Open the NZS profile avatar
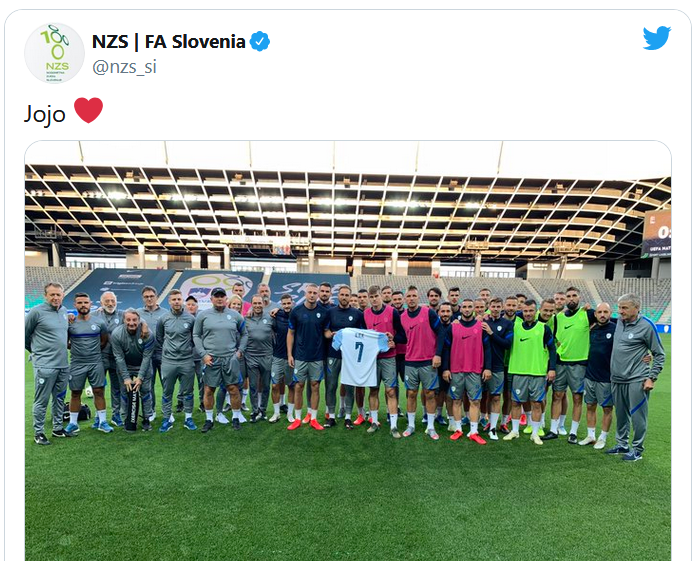 [x=54, y=53]
